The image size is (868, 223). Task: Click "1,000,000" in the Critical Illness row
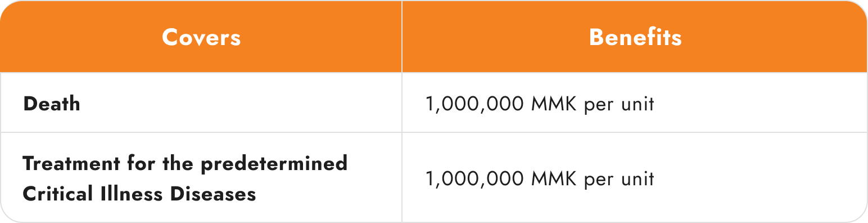[475, 179]
